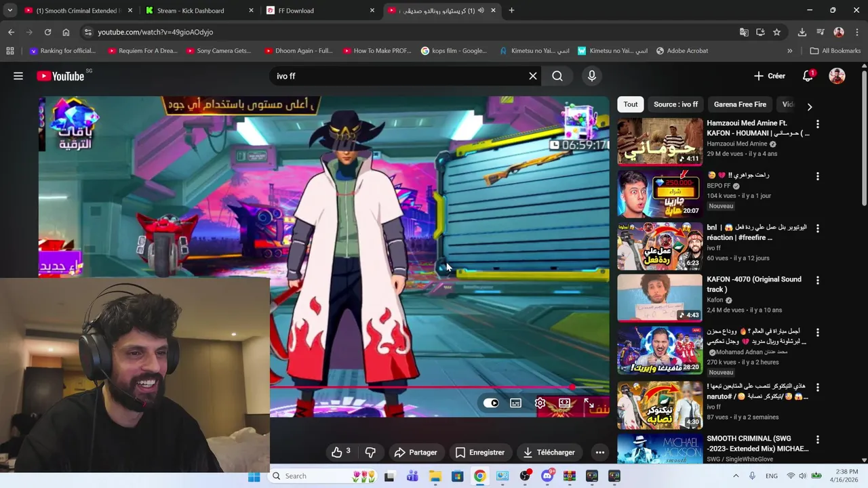The height and width of the screenshot is (488, 868).
Task: Enter fullscreen in the video player
Action: [x=589, y=403]
